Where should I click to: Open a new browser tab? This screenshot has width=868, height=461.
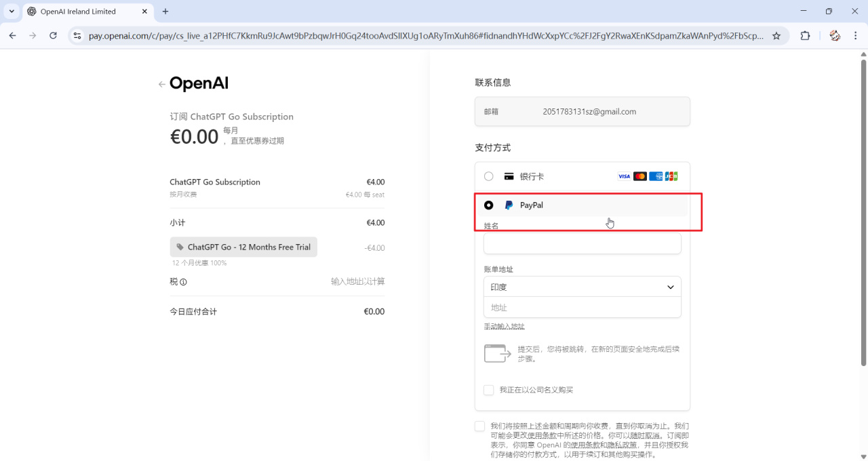pyautogui.click(x=165, y=12)
